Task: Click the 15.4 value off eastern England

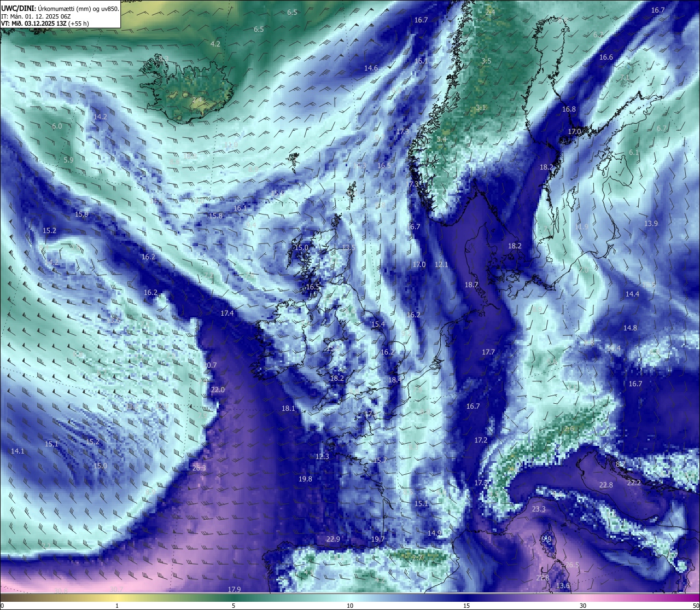Action: [378, 324]
